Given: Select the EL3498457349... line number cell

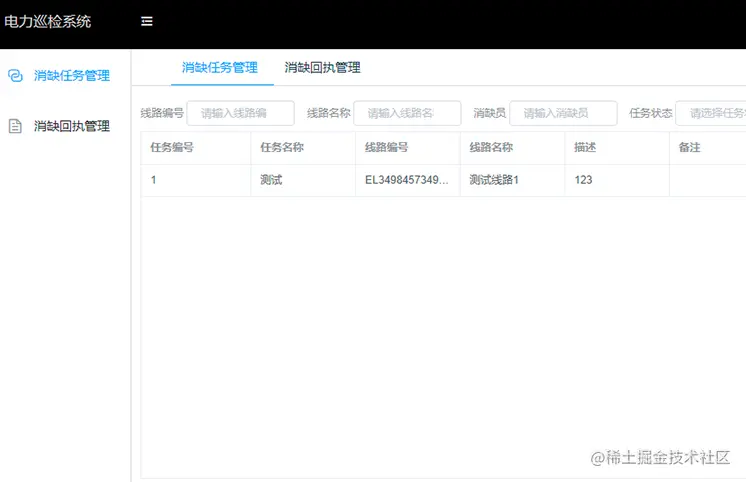Looking at the screenshot, I should click(x=407, y=180).
